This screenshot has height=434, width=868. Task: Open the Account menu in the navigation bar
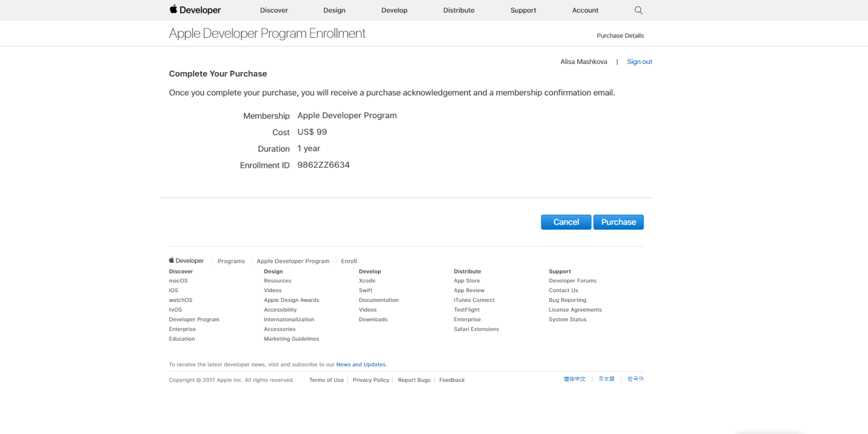(x=585, y=10)
